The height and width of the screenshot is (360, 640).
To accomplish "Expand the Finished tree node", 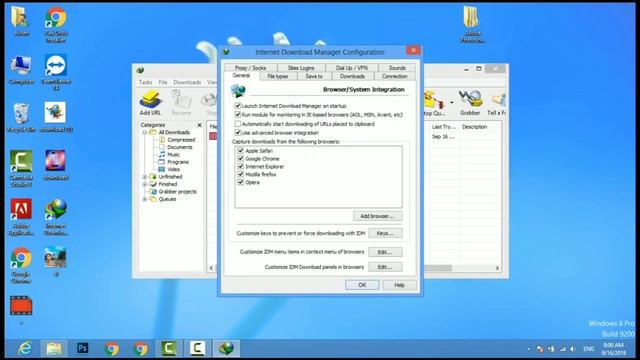I will click(144, 184).
